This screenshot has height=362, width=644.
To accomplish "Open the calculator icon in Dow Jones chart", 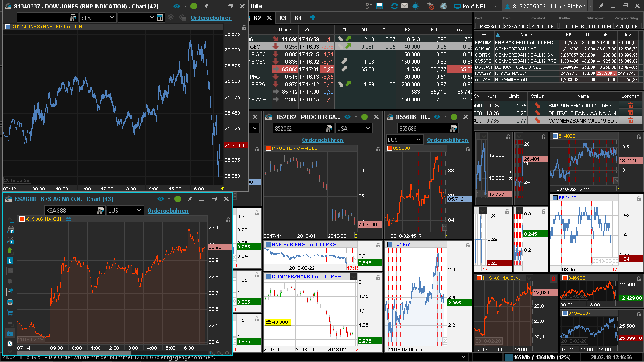I will [x=160, y=17].
